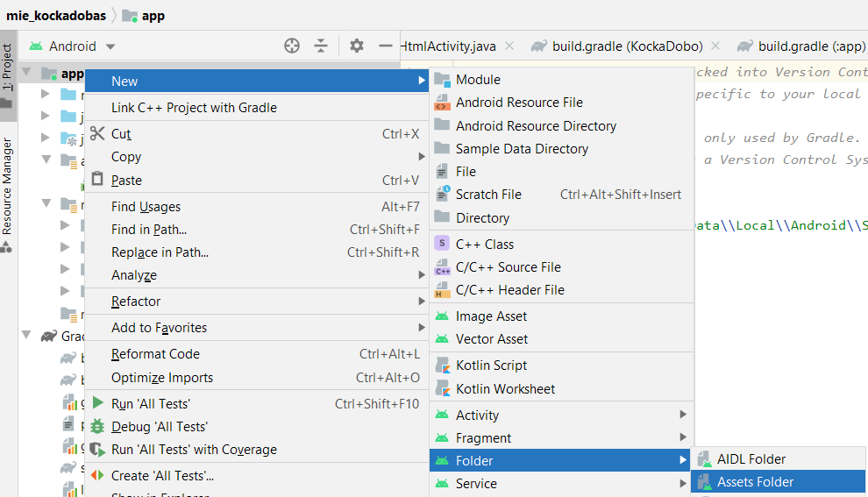This screenshot has width=868, height=497.
Task: Select Vector Asset
Action: click(561, 338)
